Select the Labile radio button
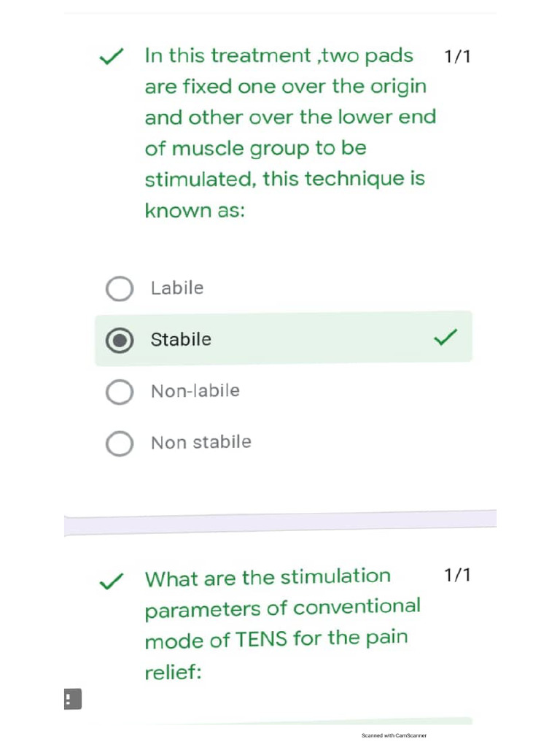This screenshot has width=560, height=747. tap(120, 289)
